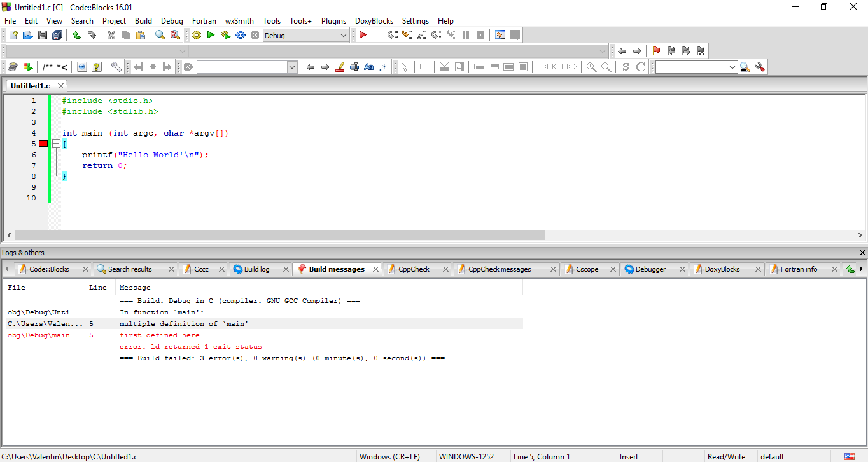Highlight occurrences with the yellow marker icon
This screenshot has width=868, height=462.
coord(339,66)
